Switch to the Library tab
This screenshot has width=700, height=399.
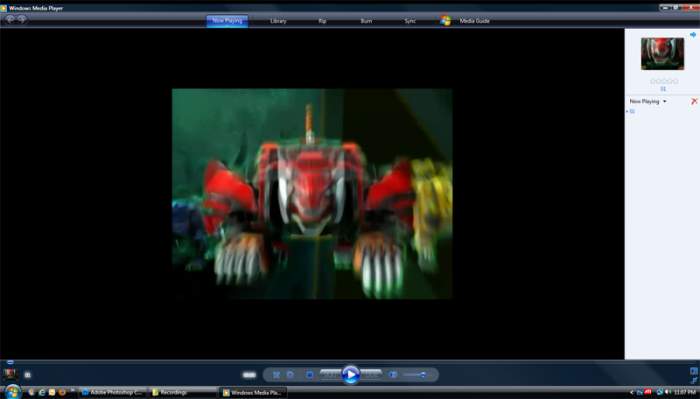pos(278,21)
